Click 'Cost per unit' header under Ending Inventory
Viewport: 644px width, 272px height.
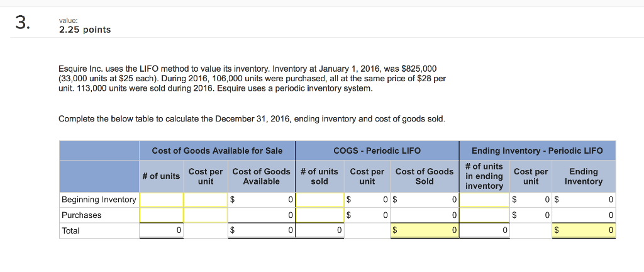pos(531,176)
